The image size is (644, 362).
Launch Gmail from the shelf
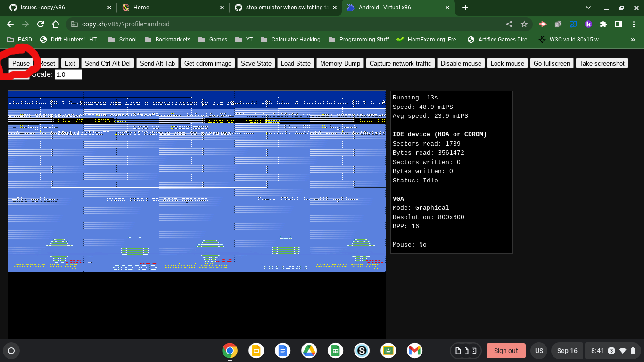[x=414, y=351]
